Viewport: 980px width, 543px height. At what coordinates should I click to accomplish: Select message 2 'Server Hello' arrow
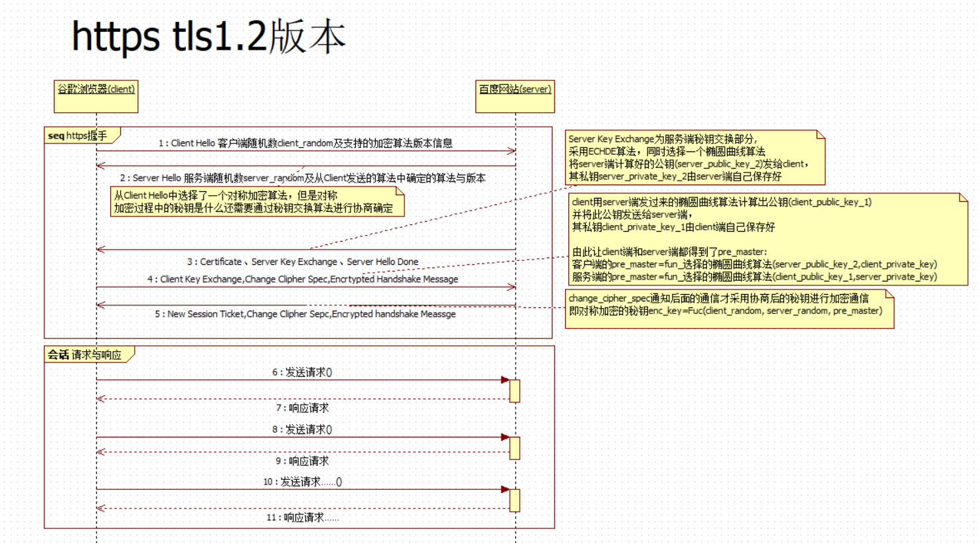click(305, 165)
